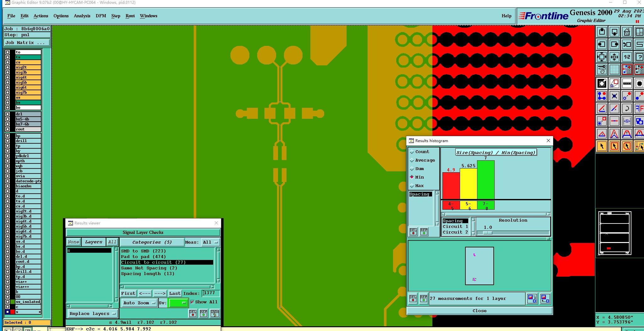Click UNDO icon in Results viewer
Viewport: 644px width, 331px height.
215,313
